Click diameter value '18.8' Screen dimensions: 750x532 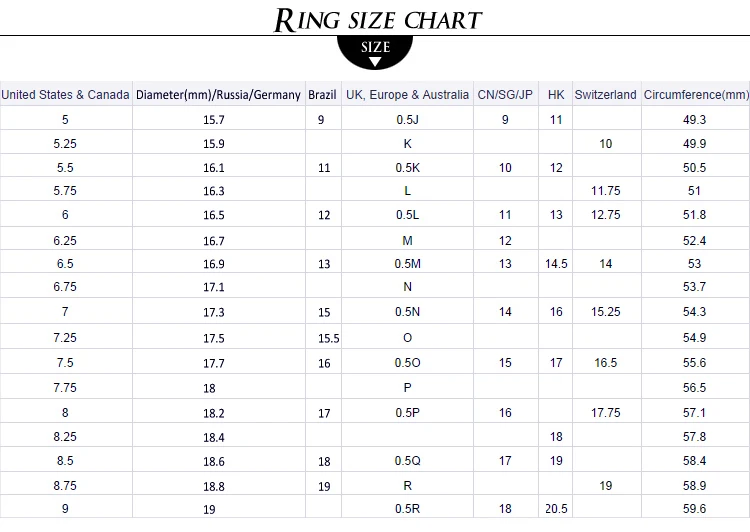click(214, 486)
